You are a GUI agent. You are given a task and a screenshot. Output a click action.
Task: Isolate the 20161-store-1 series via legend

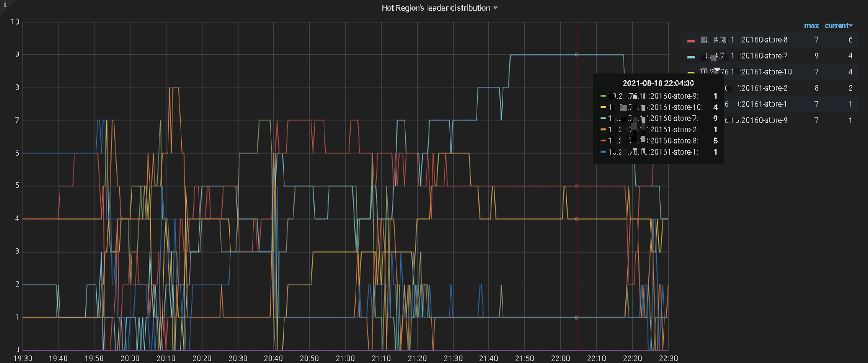pos(763,105)
